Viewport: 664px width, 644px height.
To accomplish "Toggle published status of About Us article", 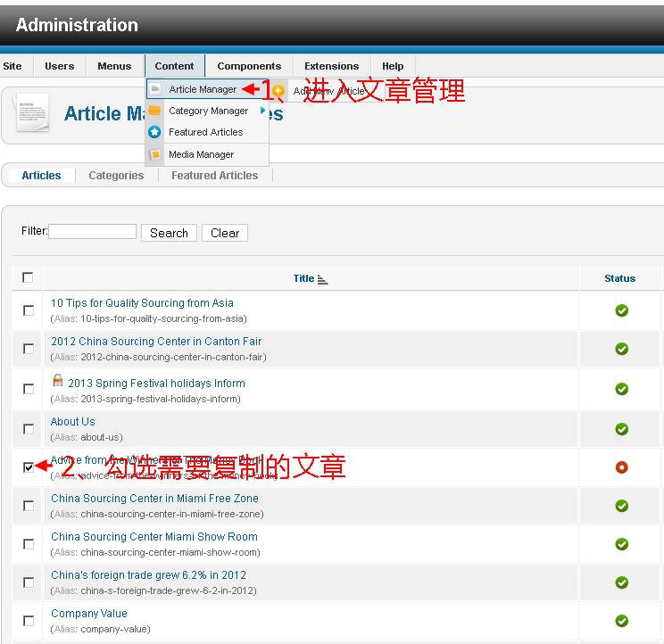I will coord(621,429).
